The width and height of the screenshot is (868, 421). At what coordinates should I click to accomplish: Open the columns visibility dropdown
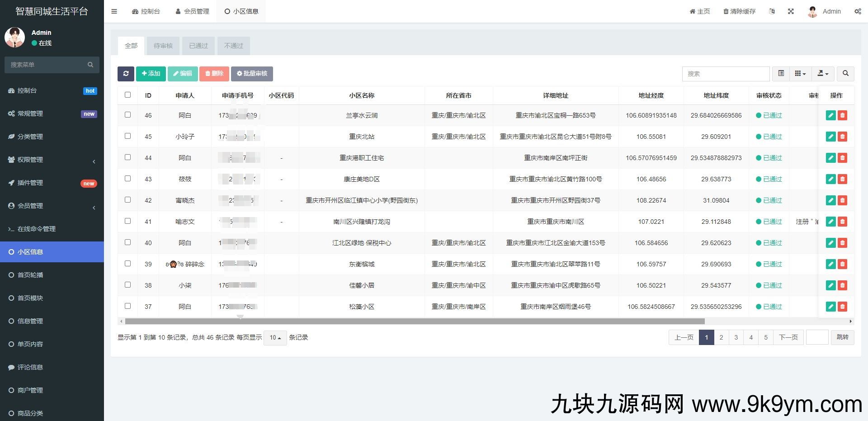tap(800, 73)
